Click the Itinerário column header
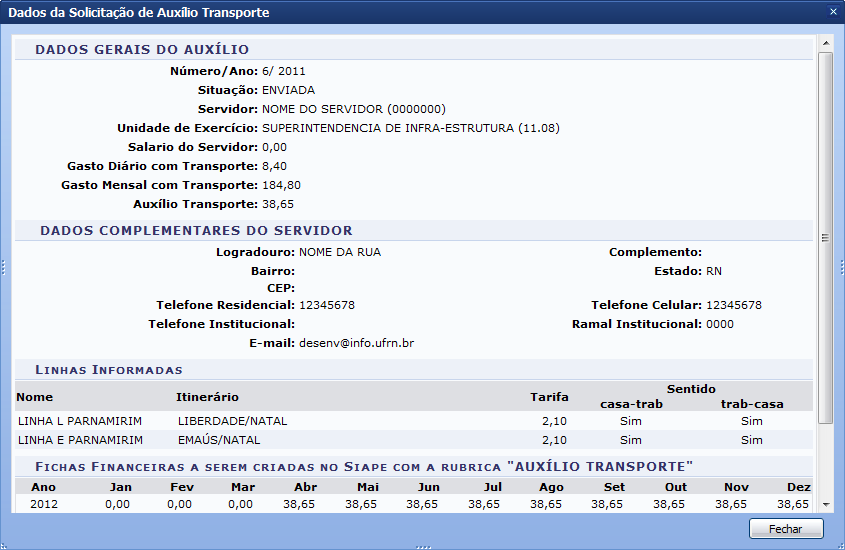This screenshot has height=550, width=845. pos(207,397)
